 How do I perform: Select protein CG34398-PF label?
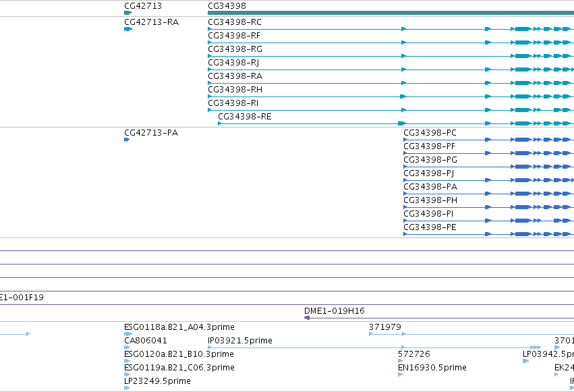tap(429, 146)
